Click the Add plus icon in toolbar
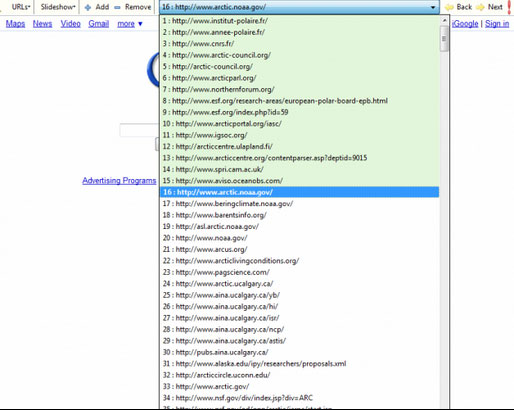Screen dimensions: 514x410 coord(88,7)
